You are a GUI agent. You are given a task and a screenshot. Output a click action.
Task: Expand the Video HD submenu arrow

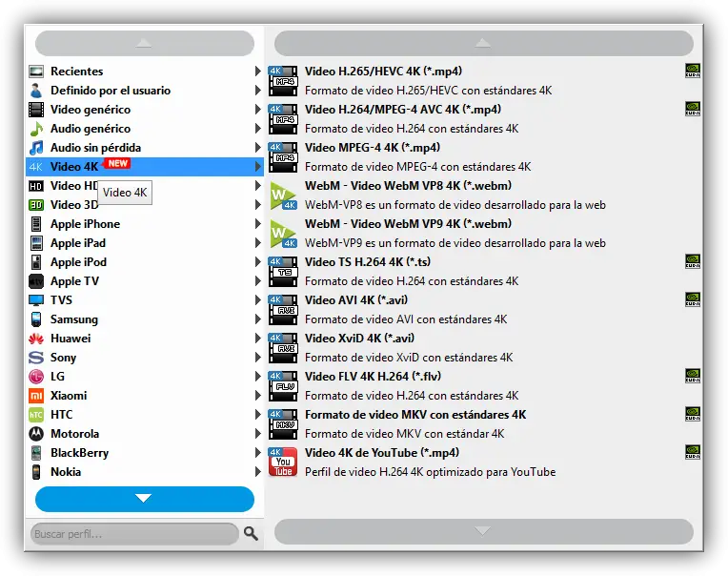click(x=258, y=186)
